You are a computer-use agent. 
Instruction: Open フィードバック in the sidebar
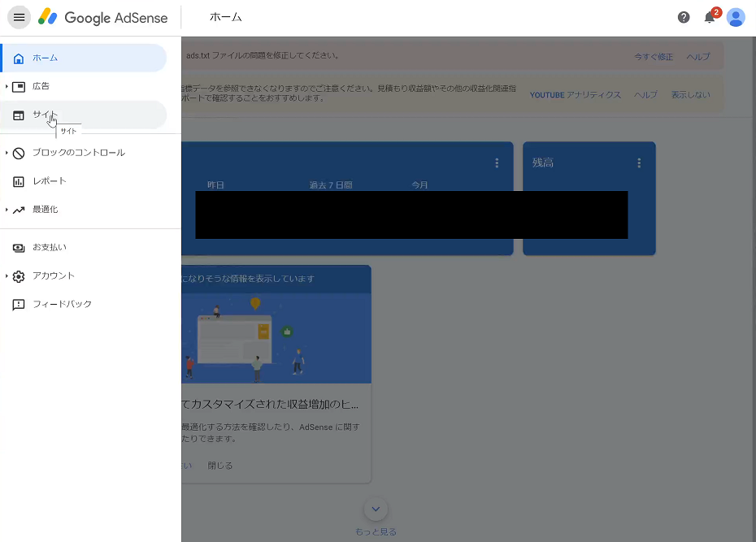click(84, 304)
